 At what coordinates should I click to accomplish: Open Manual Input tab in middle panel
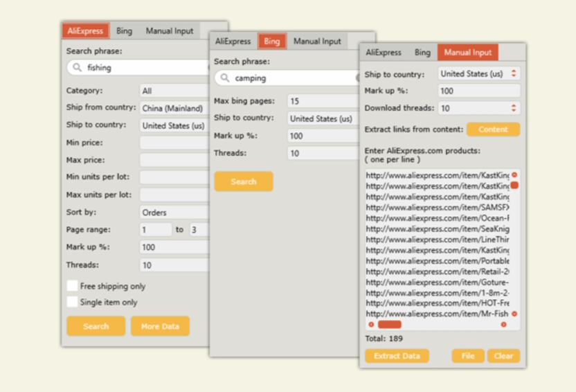tap(317, 41)
